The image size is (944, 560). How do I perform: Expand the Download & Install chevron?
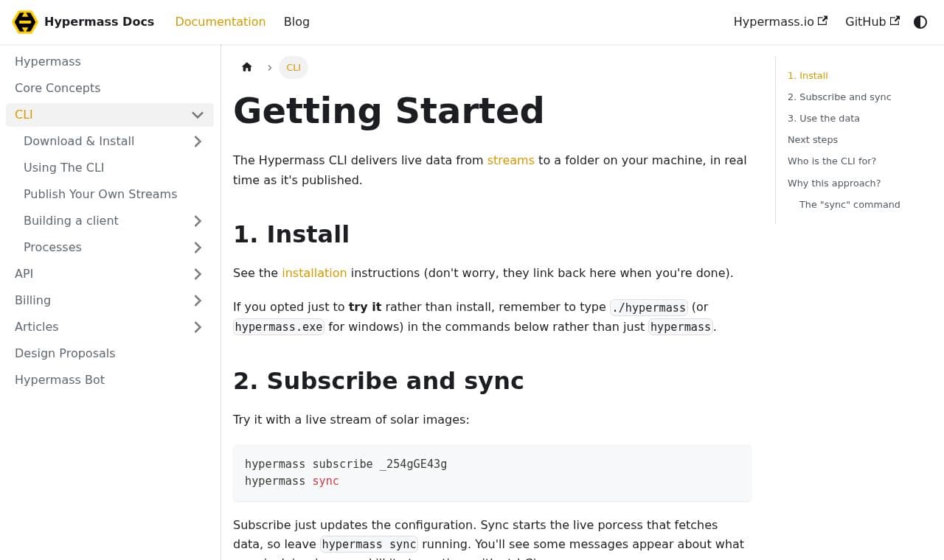point(198,141)
